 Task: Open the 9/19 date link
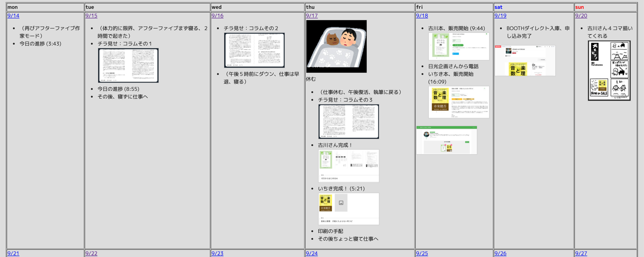click(x=500, y=15)
